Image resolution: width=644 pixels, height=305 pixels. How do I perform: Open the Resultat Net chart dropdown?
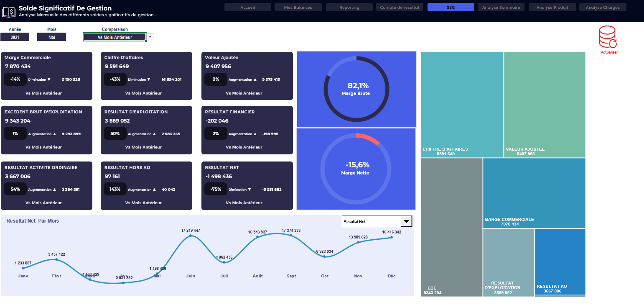coord(407,221)
